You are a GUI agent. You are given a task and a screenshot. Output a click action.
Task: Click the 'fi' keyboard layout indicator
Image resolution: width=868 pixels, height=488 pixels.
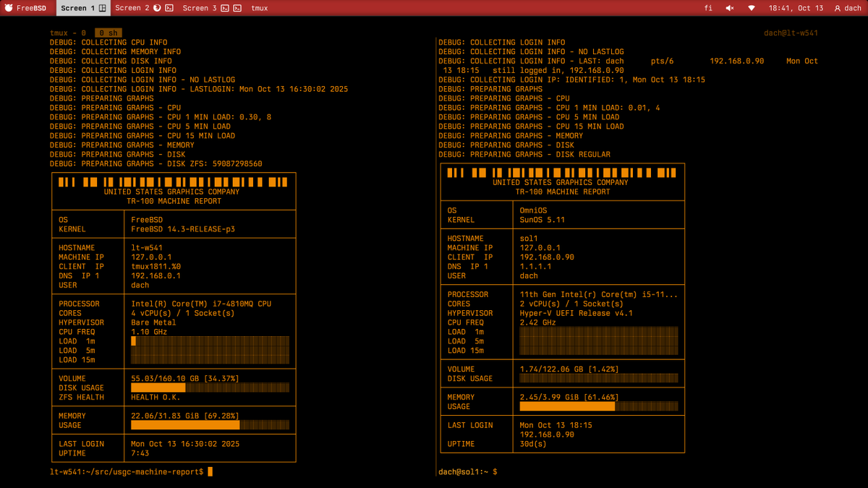click(x=708, y=8)
